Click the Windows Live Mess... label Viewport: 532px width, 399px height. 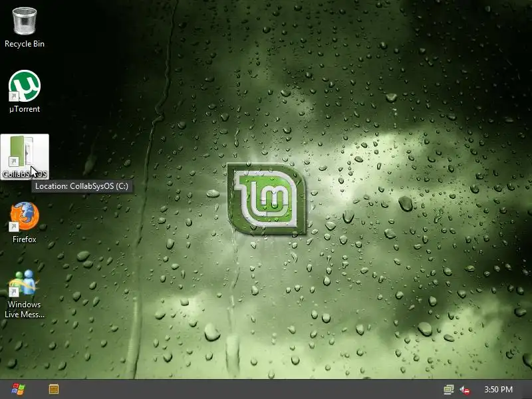(25, 309)
